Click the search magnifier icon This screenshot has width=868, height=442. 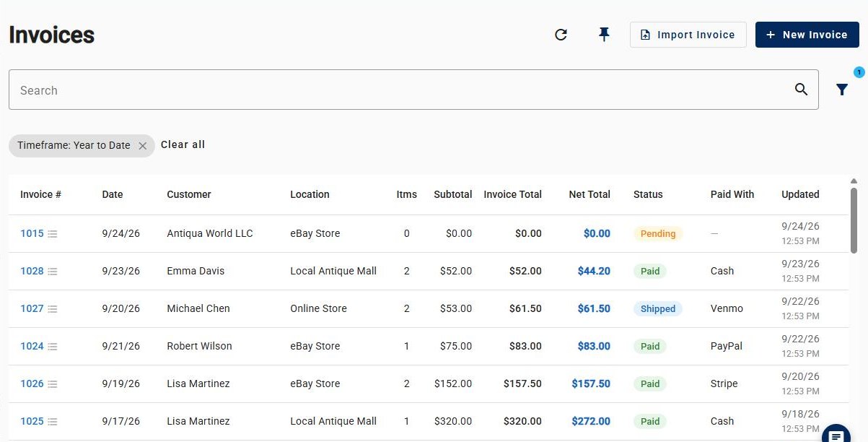click(801, 90)
